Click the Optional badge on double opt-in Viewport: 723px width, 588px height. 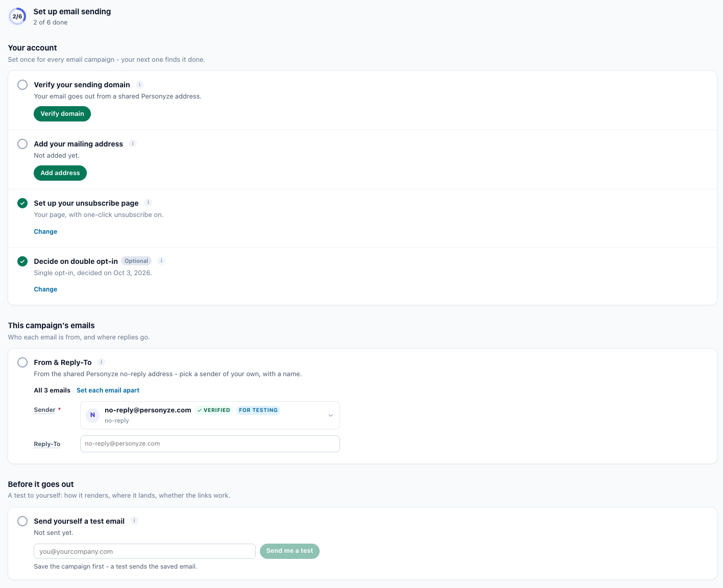[x=136, y=261]
